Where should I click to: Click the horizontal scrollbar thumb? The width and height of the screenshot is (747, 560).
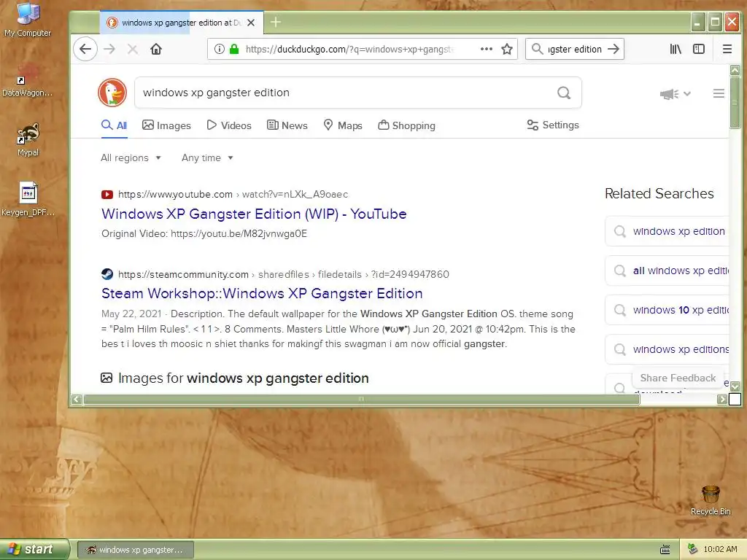(362, 399)
